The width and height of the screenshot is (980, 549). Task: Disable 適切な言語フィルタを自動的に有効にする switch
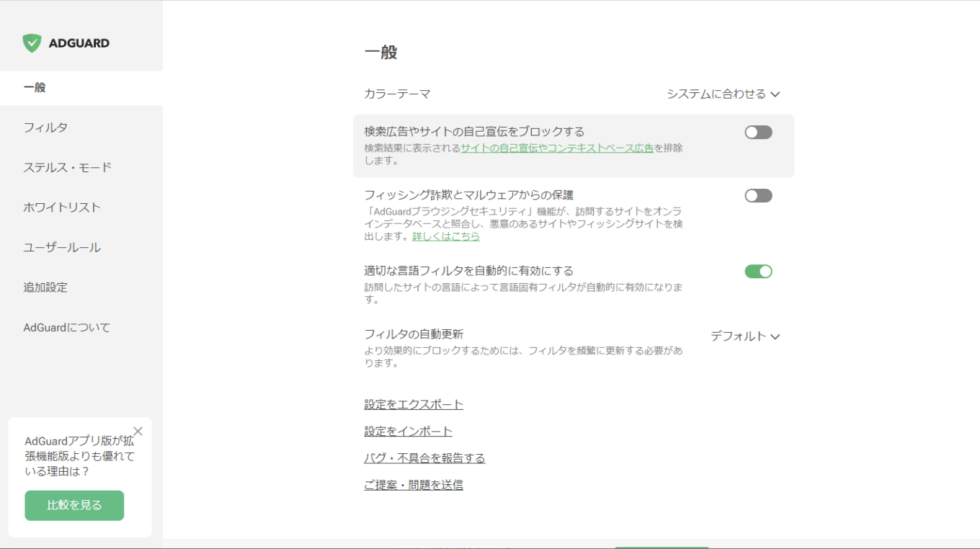[x=758, y=272]
